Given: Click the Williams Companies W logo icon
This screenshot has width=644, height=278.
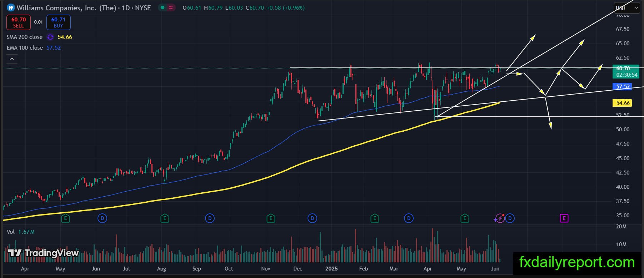Looking at the screenshot, I should (11, 7).
